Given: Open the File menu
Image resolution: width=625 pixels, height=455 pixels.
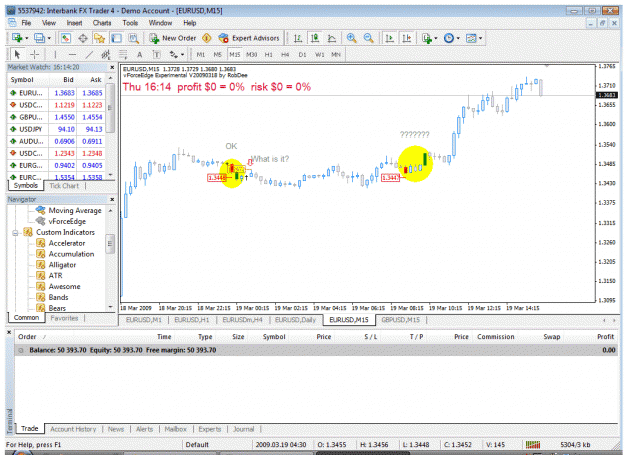Looking at the screenshot, I should coord(26,23).
